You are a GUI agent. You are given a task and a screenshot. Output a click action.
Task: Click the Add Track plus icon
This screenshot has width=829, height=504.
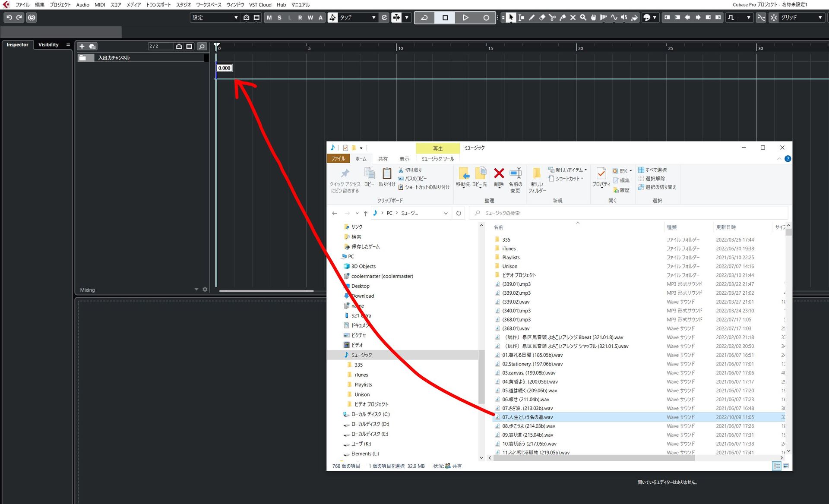pyautogui.click(x=82, y=46)
